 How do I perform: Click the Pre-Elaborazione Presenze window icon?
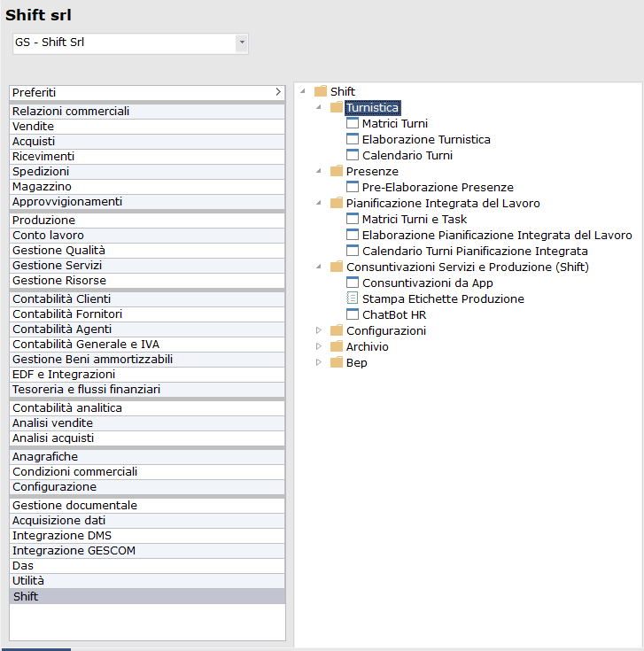point(353,188)
